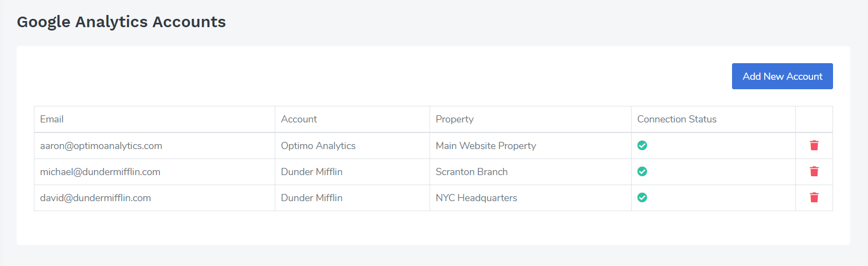Click the Email column header
Screen dimensions: 868x266
click(52, 119)
